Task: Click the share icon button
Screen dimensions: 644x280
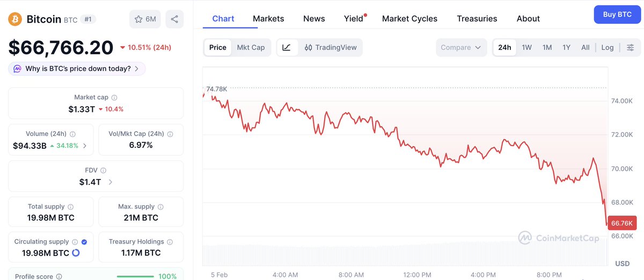Action: 174,19
